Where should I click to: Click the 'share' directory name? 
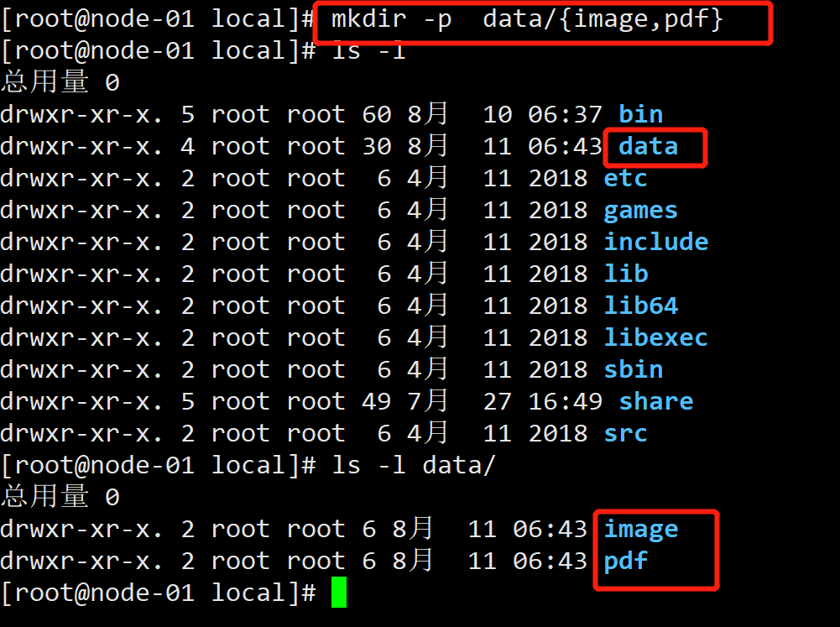(x=655, y=401)
